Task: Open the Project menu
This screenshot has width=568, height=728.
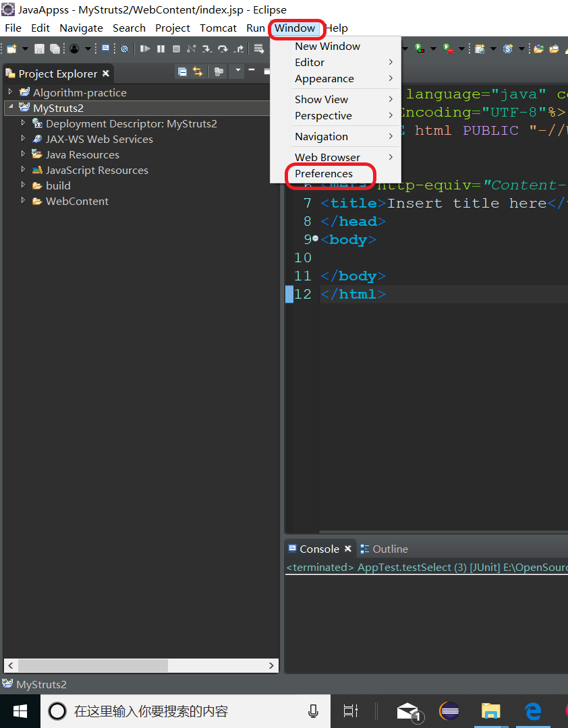Action: point(173,28)
